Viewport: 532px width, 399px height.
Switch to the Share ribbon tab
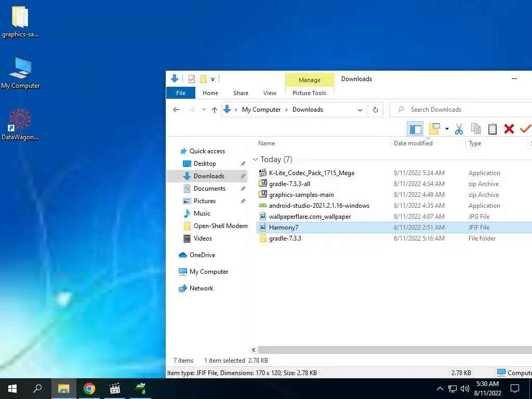coord(241,93)
